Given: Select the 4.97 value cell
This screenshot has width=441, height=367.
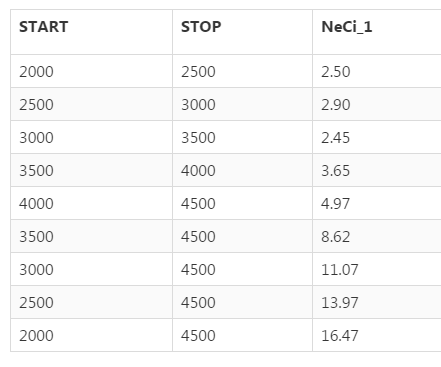Looking at the screenshot, I should point(377,203).
